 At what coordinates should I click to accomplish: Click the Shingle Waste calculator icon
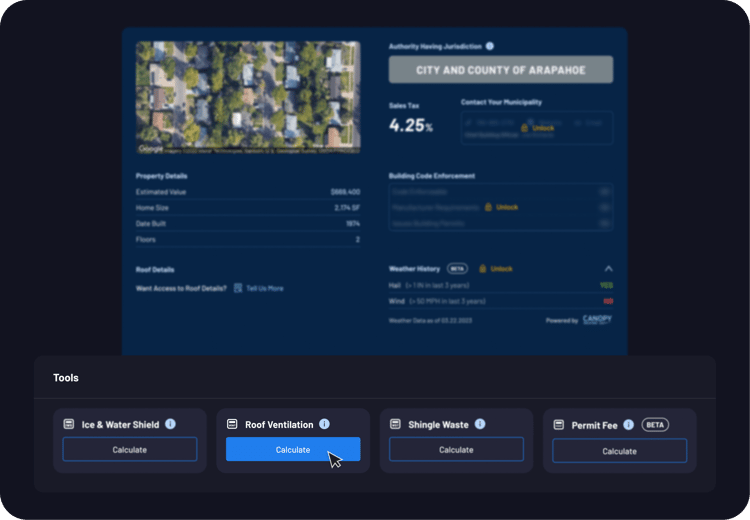[395, 424]
